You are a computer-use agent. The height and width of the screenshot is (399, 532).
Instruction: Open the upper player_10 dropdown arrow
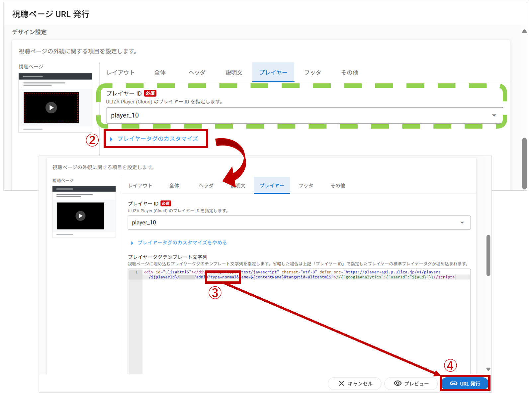tap(494, 115)
